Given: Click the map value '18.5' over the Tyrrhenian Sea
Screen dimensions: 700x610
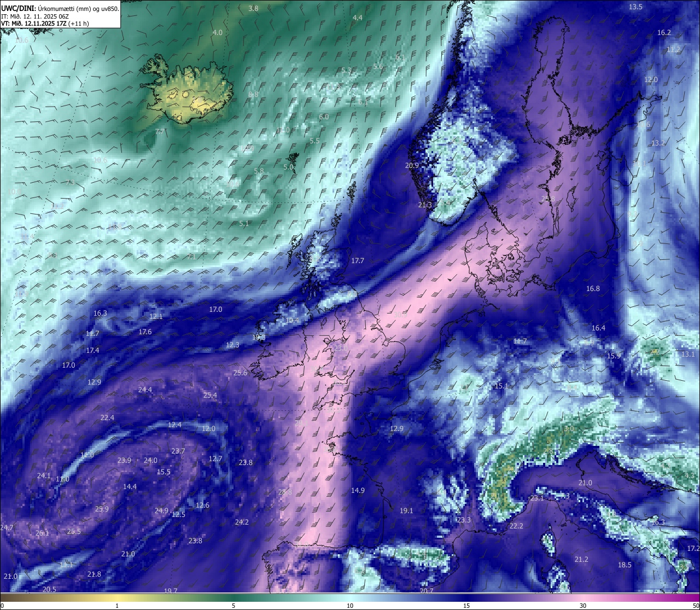Looking at the screenshot, I should pos(625,565).
